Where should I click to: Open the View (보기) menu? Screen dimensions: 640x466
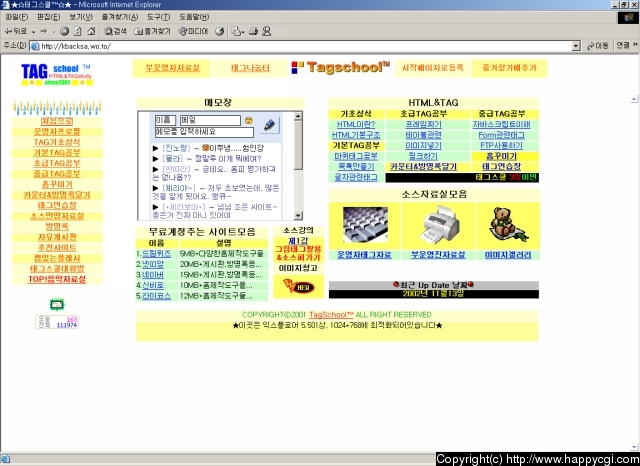(x=81, y=17)
